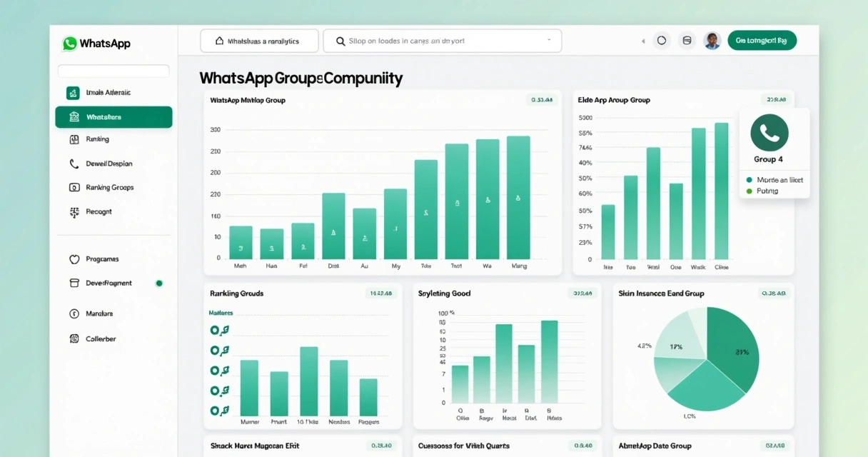The height and width of the screenshot is (457, 868).
Task: Open the Ranking Groups sidebar entry
Action: coord(110,187)
